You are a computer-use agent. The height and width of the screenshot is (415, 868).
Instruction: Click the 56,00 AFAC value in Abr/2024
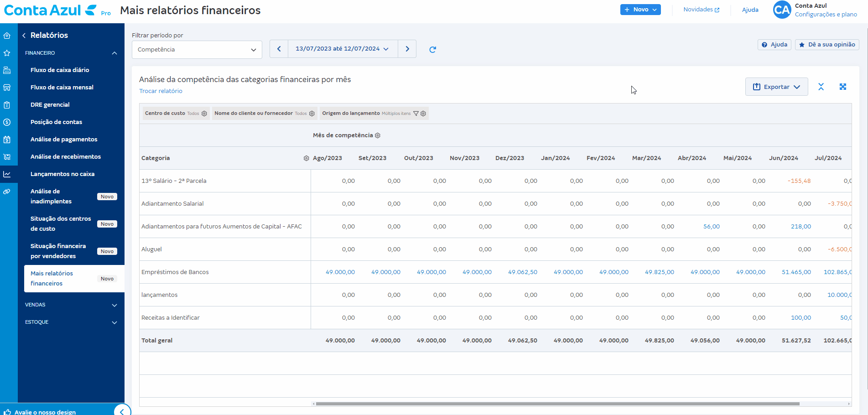coord(712,227)
